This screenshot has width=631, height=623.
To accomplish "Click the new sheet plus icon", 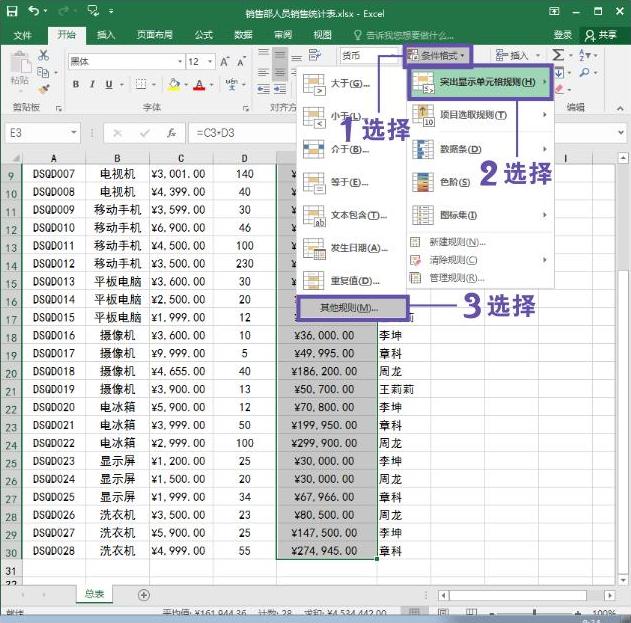I will pyautogui.click(x=143, y=594).
